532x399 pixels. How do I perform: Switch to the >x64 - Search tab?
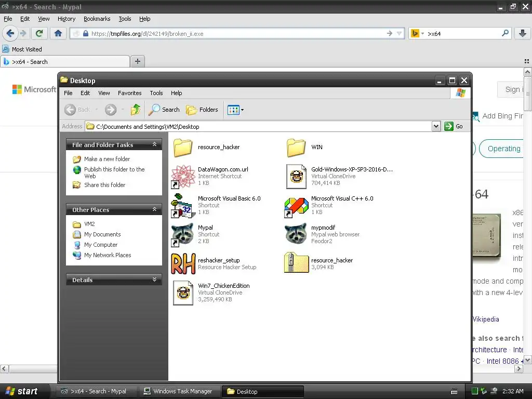pos(64,62)
